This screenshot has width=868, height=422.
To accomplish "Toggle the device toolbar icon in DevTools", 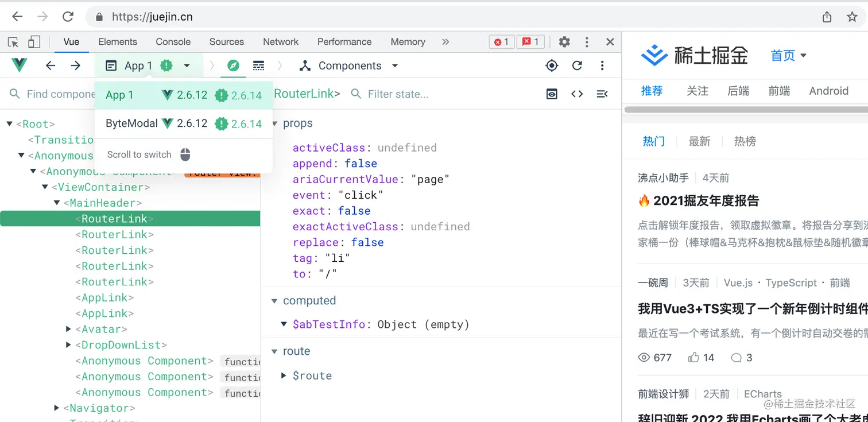I will [x=34, y=42].
